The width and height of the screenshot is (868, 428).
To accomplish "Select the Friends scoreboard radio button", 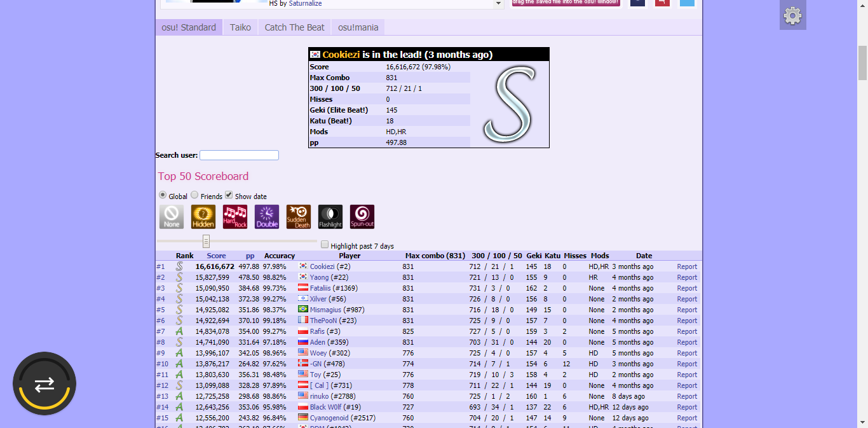I will tap(195, 195).
